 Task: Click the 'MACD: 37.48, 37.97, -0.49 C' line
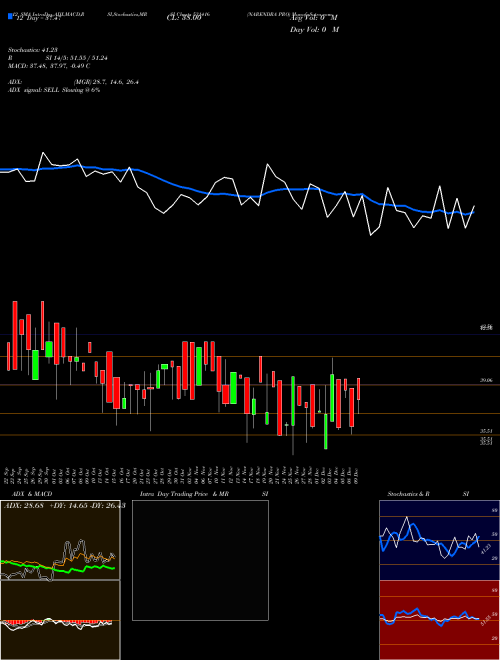pyautogui.click(x=49, y=66)
